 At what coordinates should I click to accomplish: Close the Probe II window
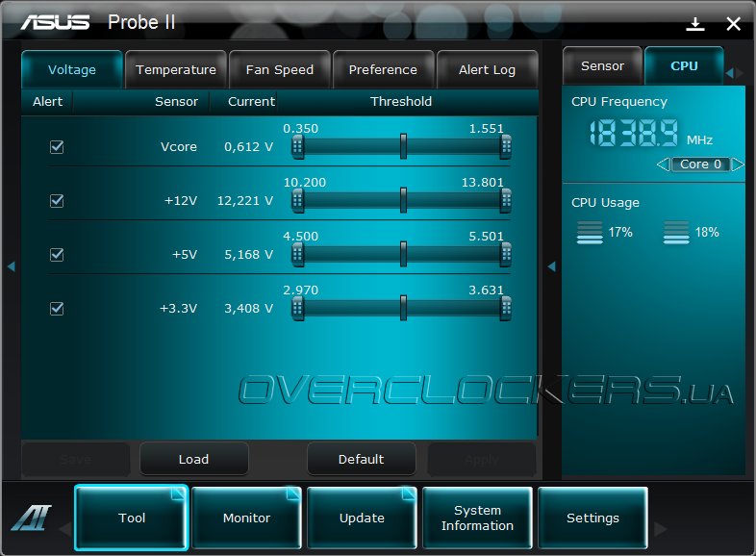(733, 24)
